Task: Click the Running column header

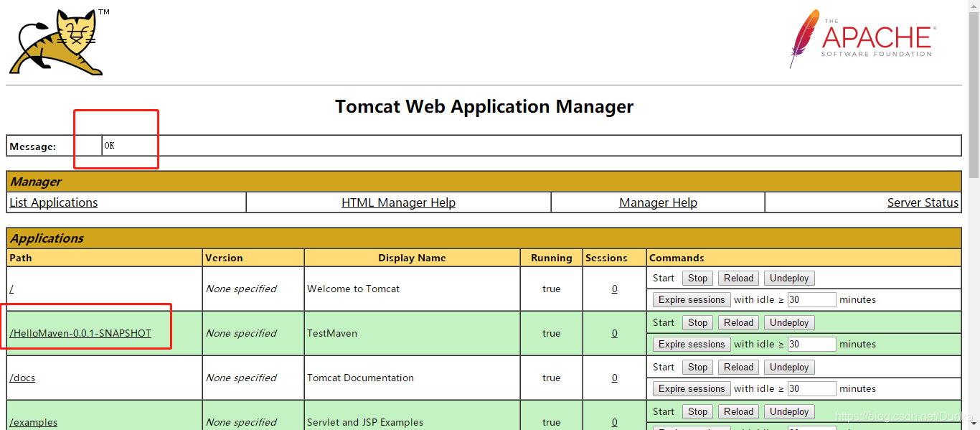Action: 551,258
